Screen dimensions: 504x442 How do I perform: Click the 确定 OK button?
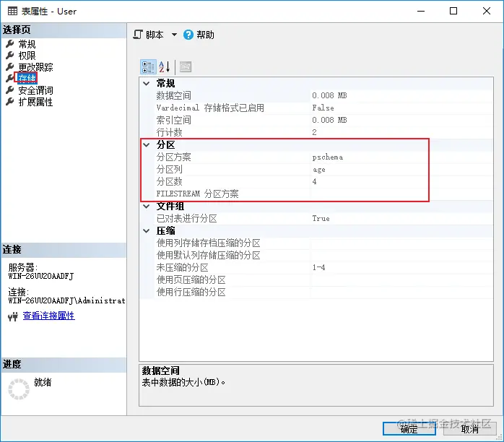[409, 429]
